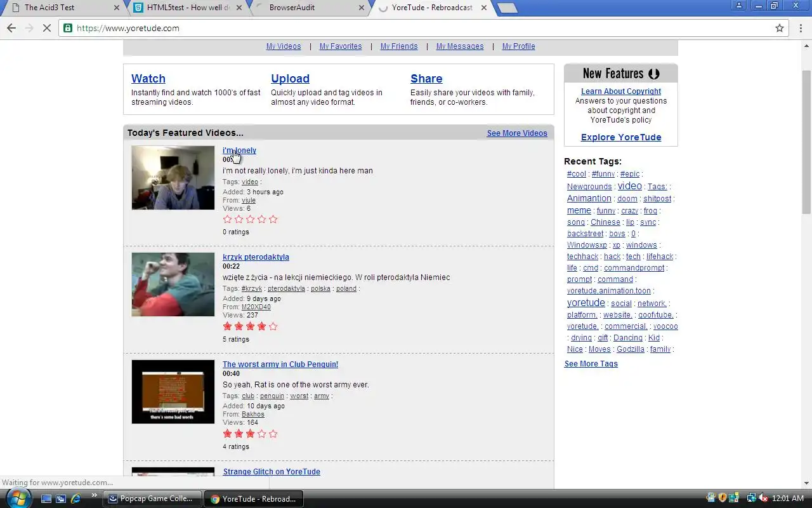Image resolution: width=812 pixels, height=508 pixels.
Task: Click the fifth star of krzyk pterodaktyla rating
Action: coord(273,326)
